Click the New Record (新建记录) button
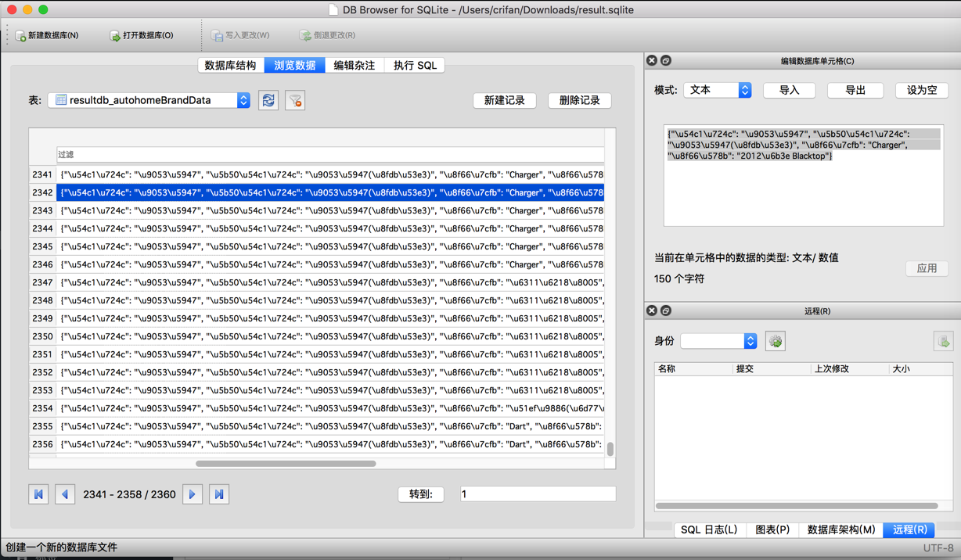The height and width of the screenshot is (560, 961). (x=505, y=100)
